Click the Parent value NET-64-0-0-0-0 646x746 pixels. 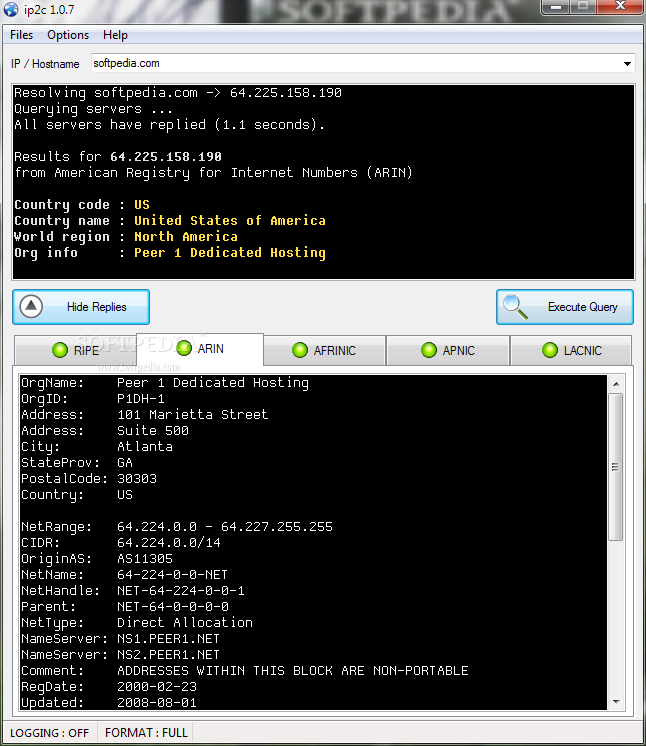coord(173,607)
